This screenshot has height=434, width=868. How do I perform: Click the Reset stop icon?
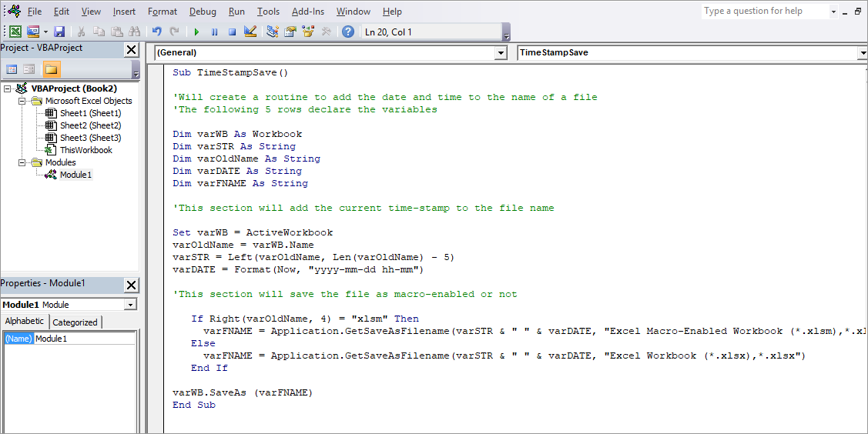232,32
